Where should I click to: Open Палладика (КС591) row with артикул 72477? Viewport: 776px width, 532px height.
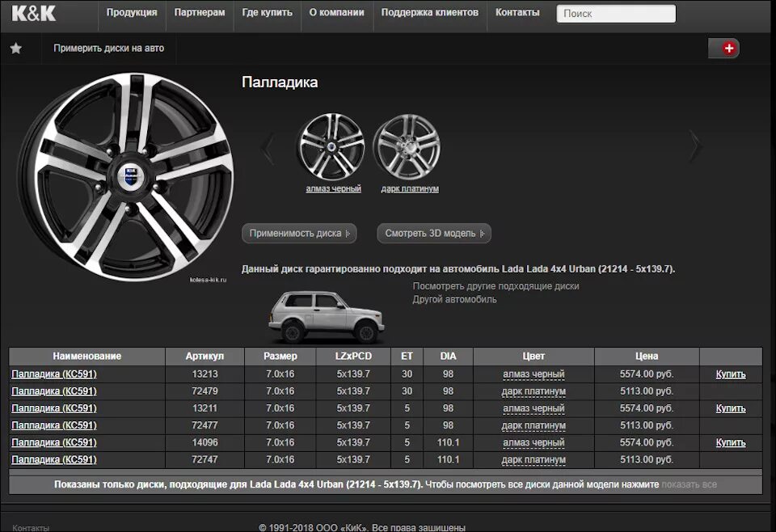pyautogui.click(x=54, y=425)
